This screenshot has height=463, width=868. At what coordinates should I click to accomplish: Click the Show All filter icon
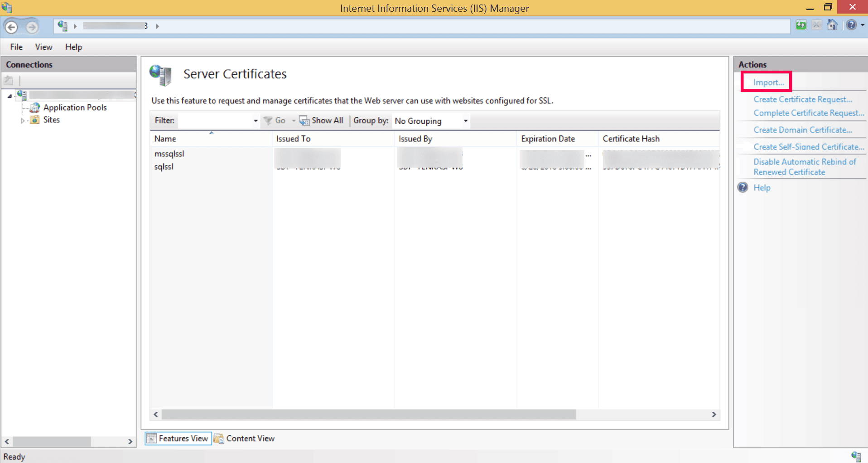click(x=304, y=121)
